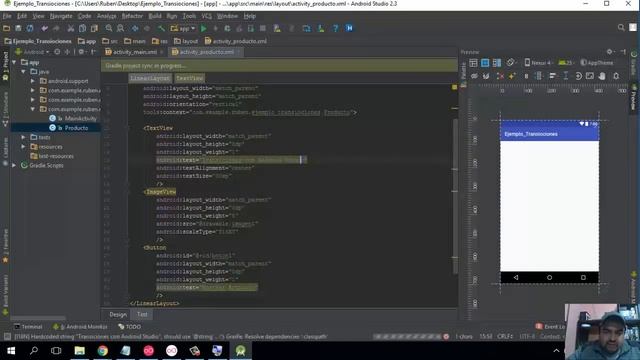
Task: Click the Gradle sync progress bar
Action: point(407,337)
